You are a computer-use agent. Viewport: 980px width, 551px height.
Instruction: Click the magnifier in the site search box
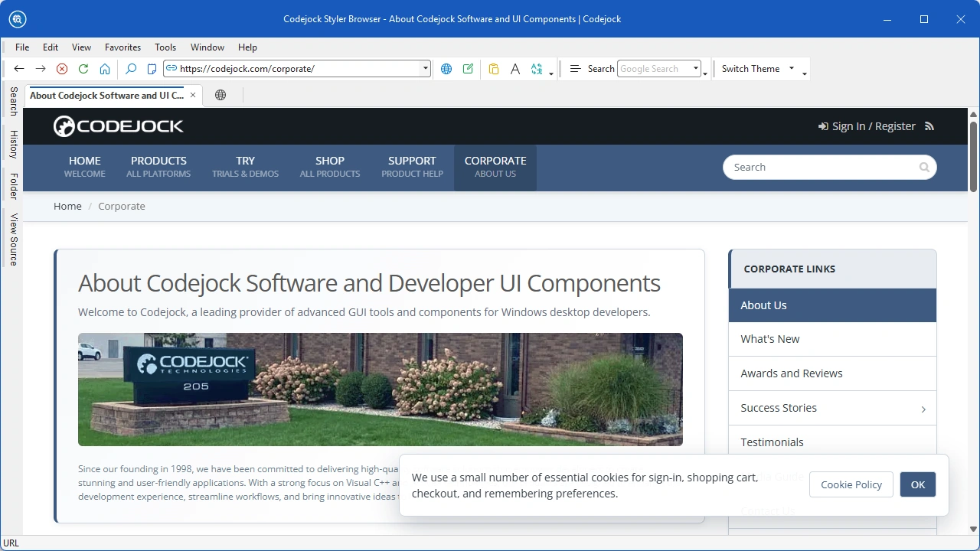click(x=924, y=168)
